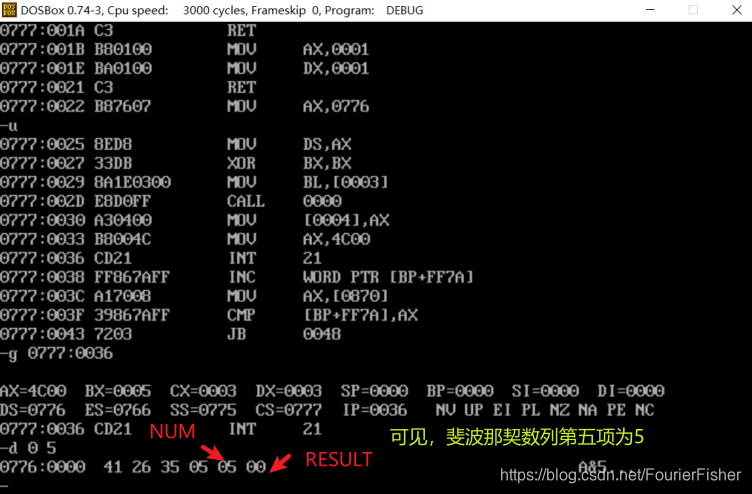
Task: Click the 'XOR BX,BX' instruction line
Action: (176, 163)
